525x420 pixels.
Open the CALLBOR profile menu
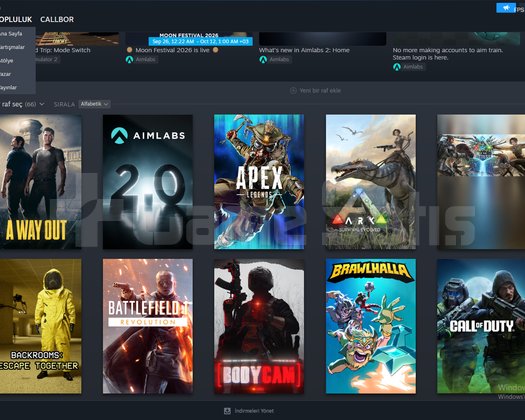click(x=57, y=19)
